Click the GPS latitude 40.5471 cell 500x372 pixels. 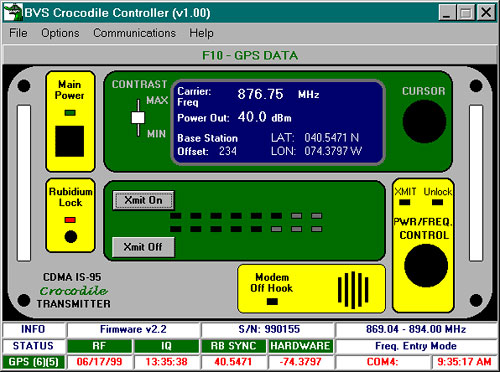pos(234,362)
